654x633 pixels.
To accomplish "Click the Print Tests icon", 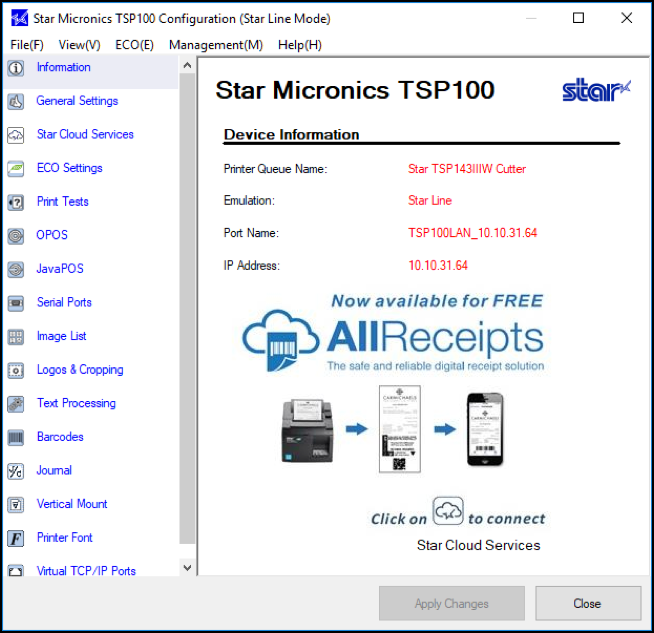I will click(x=16, y=202).
